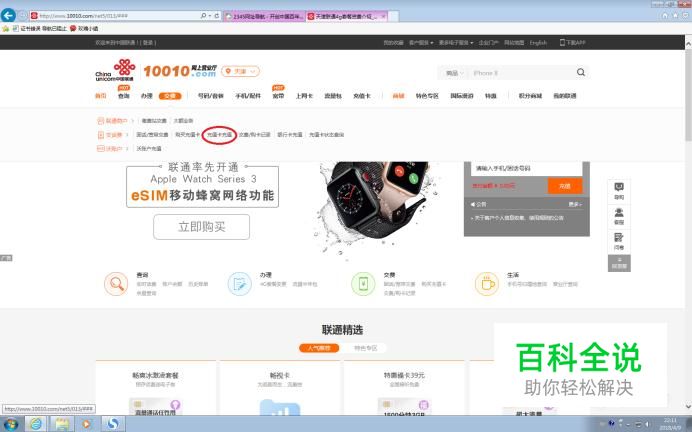Switch to the 天津联通4g套餐 browser tab

(347, 16)
